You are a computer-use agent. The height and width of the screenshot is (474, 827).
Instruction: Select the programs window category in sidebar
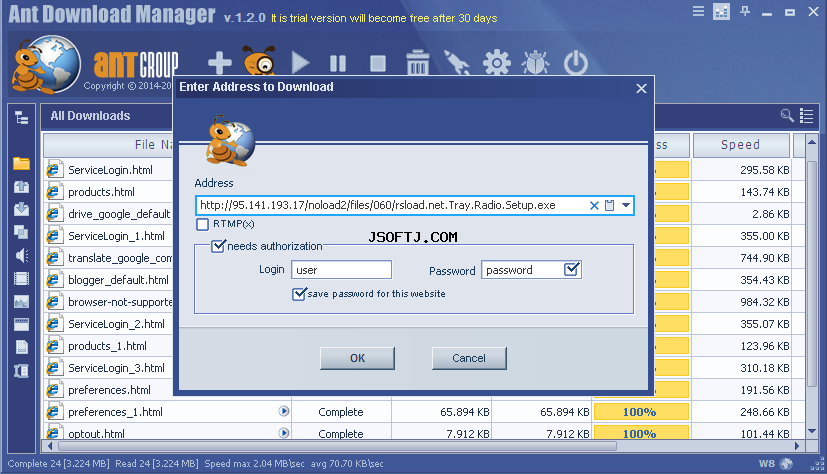coord(22,324)
